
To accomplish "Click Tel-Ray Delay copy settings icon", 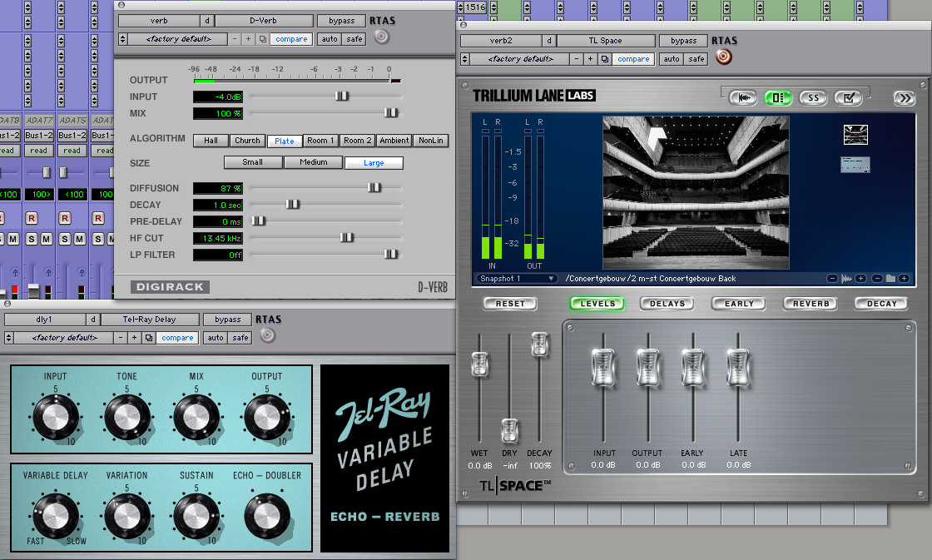I will point(149,338).
